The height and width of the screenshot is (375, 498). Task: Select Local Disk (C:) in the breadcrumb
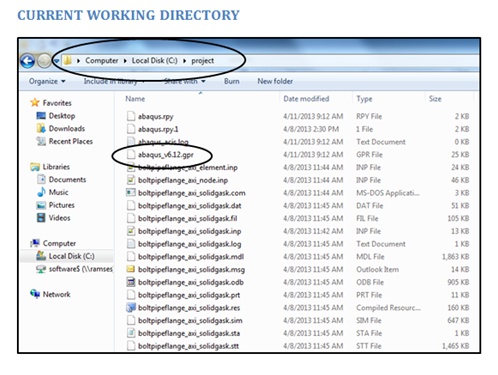click(x=154, y=61)
